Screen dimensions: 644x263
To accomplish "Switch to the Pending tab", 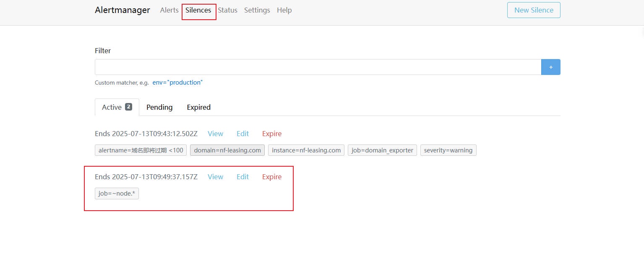I will coord(159,107).
